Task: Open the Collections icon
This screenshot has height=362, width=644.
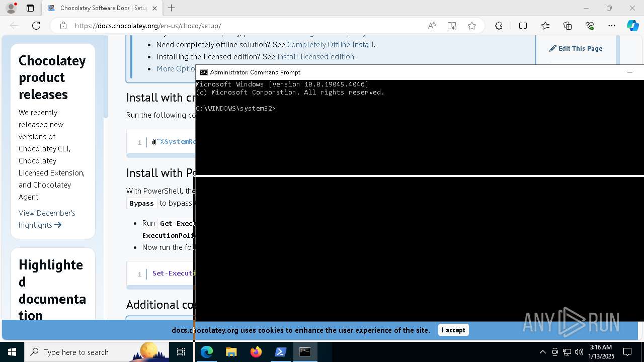Action: 568,26
